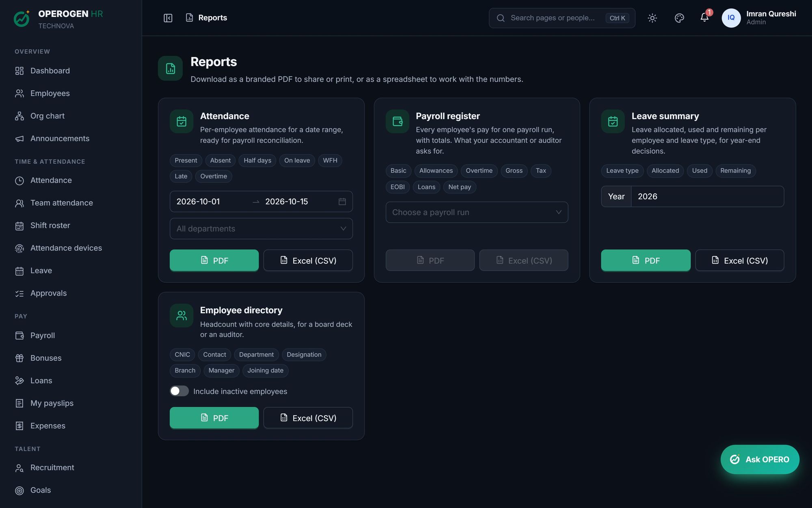The image size is (812, 508).
Task: Click the Net pay tag
Action: 460,187
